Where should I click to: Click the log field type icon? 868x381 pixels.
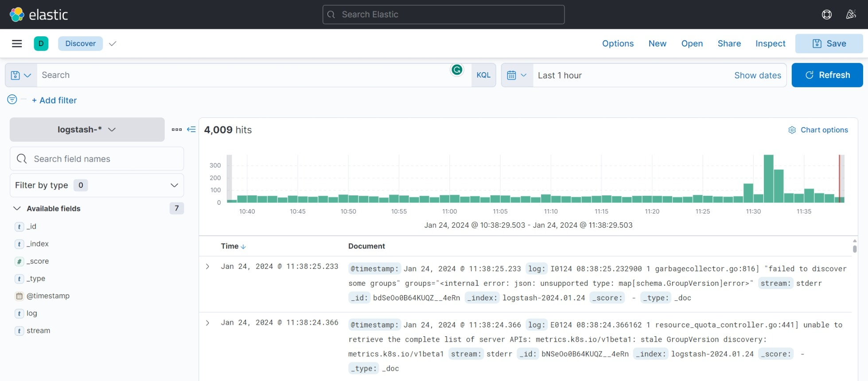coord(19,314)
